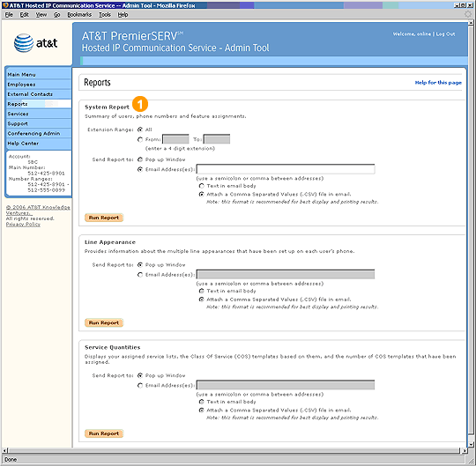Open Help for this page link
This screenshot has height=466, width=476.
pyautogui.click(x=438, y=83)
